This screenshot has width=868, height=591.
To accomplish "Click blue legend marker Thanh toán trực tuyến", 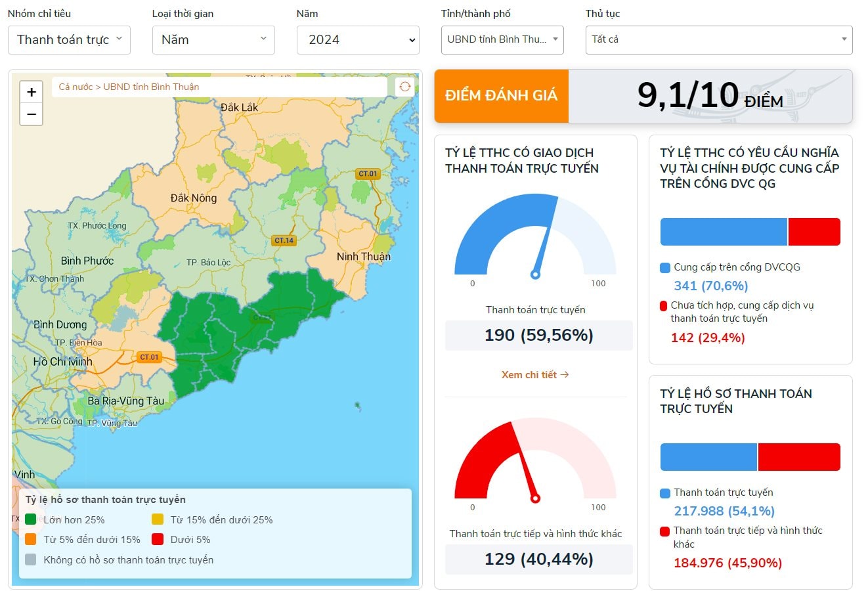I will pos(665,493).
